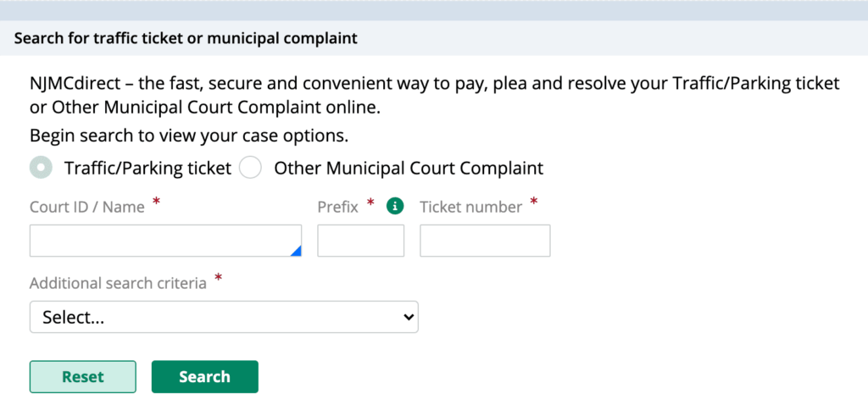The image size is (868, 416).
Task: Focus the Court ID / Name input box
Action: click(165, 241)
